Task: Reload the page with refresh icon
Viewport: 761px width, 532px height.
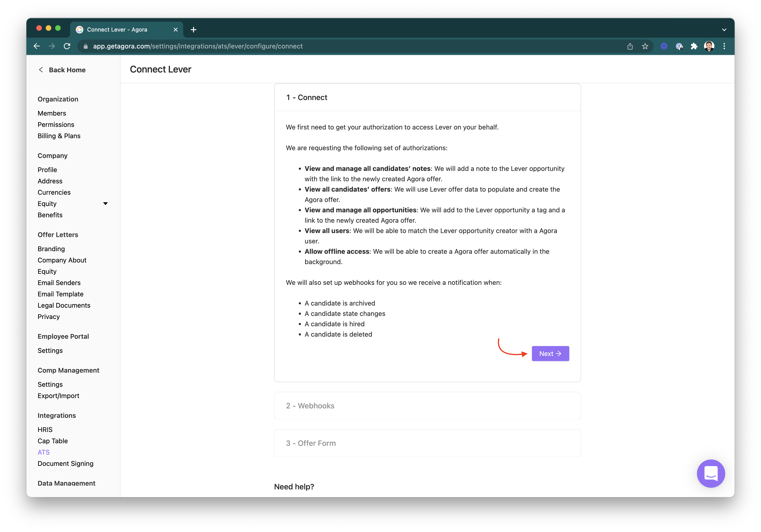Action: pyautogui.click(x=67, y=46)
